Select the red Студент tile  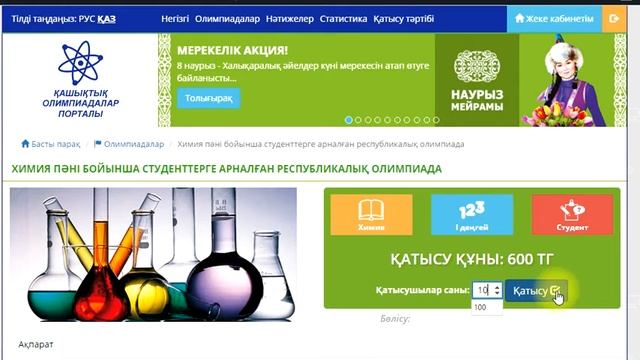[572, 214]
